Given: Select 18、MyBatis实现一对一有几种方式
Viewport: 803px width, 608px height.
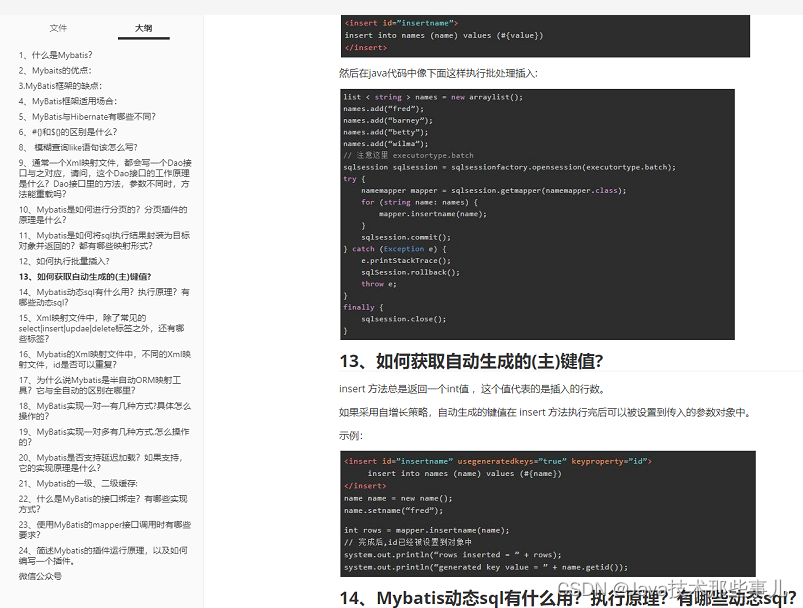Looking at the screenshot, I should (105, 411).
